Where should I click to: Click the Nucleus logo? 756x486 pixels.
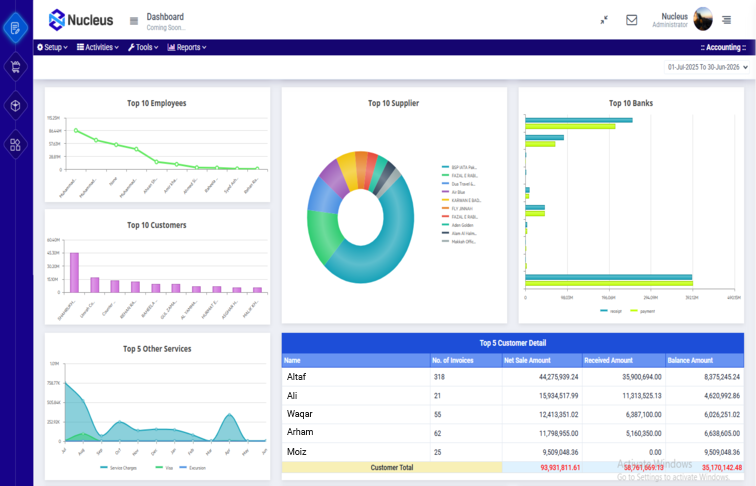(x=81, y=20)
